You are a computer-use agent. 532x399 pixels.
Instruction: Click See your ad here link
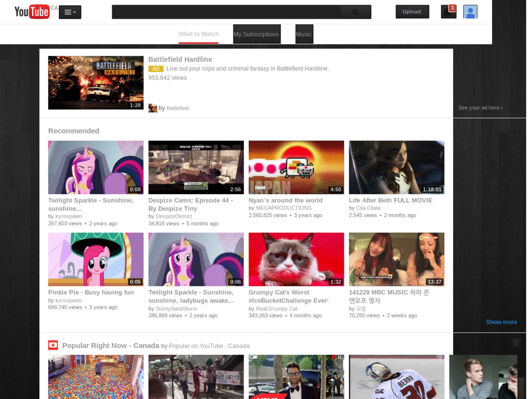481,108
